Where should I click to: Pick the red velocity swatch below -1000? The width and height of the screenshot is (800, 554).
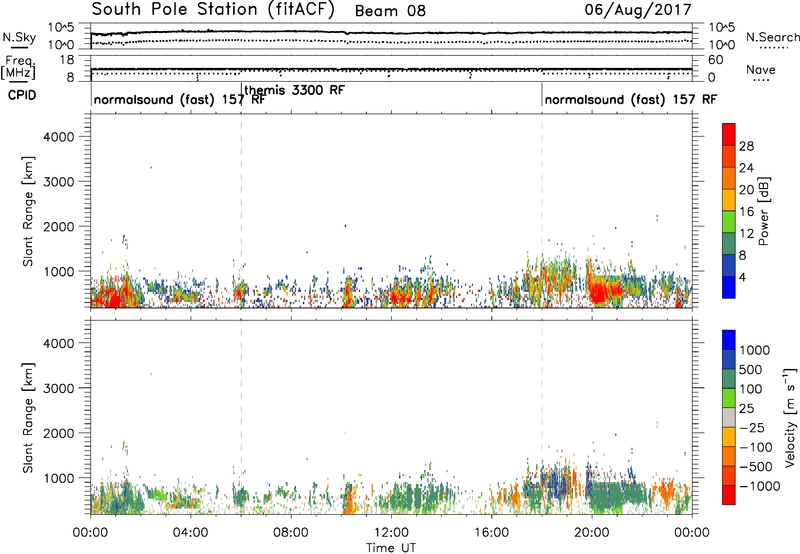729,495
